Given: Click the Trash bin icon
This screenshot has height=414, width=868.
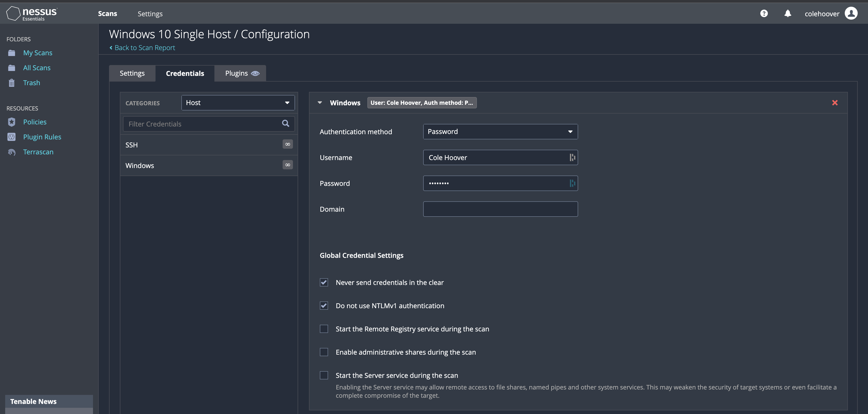Looking at the screenshot, I should pos(11,83).
